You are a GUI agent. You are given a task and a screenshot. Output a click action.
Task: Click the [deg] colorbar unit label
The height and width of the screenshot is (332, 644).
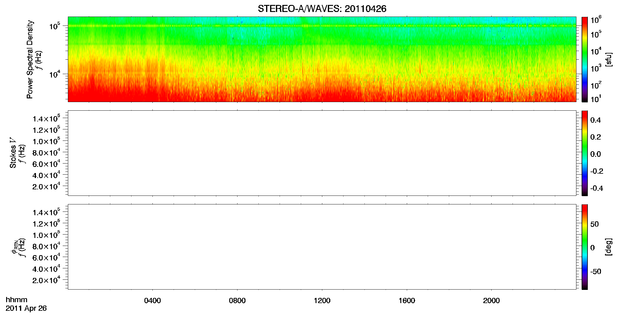(608, 247)
